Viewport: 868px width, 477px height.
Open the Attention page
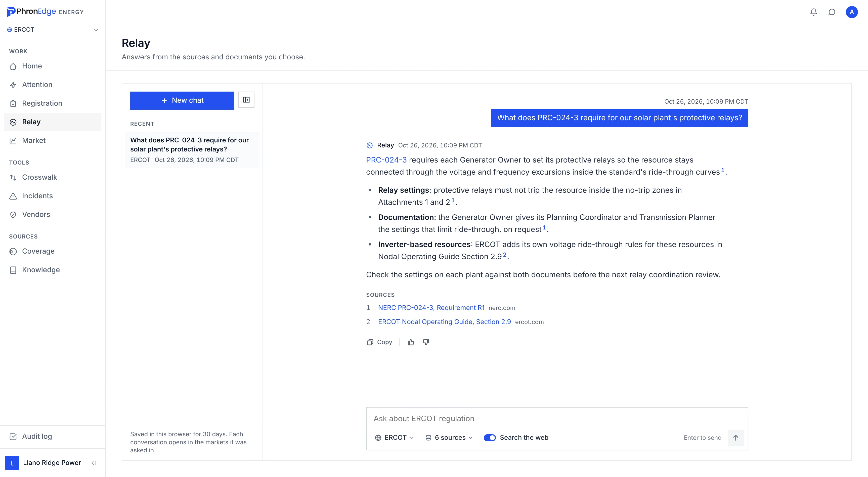[x=53, y=85]
